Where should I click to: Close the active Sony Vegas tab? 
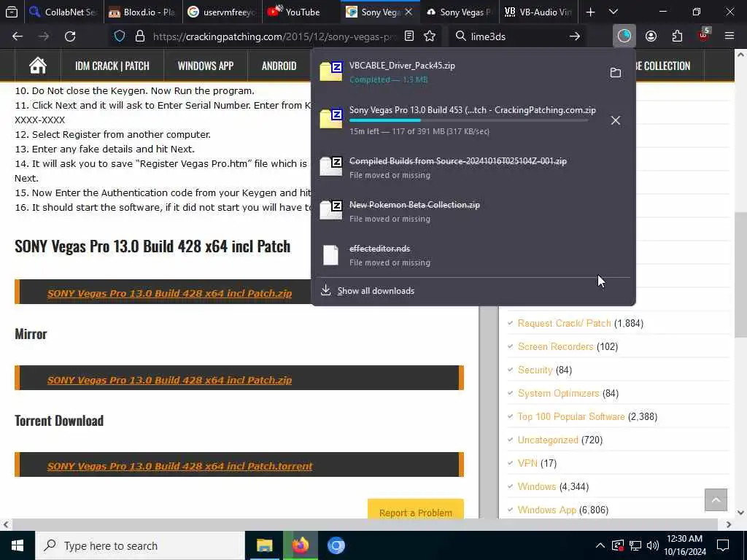(x=409, y=12)
